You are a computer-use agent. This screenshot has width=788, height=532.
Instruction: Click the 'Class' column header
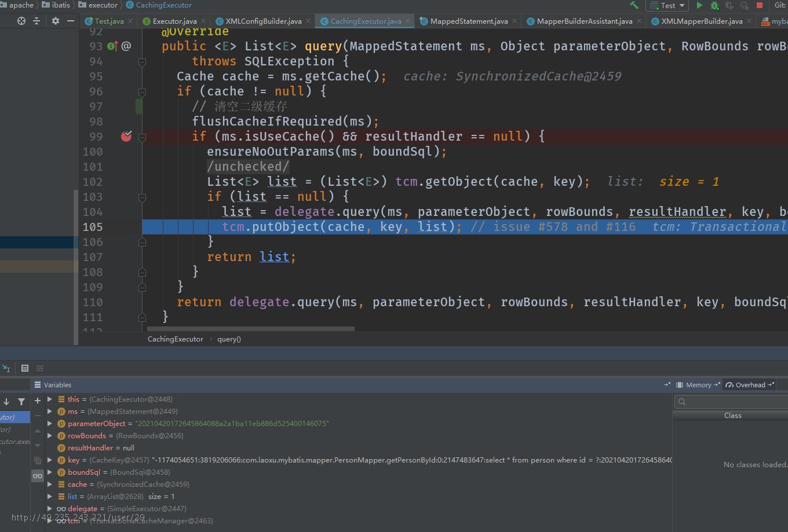(x=732, y=416)
